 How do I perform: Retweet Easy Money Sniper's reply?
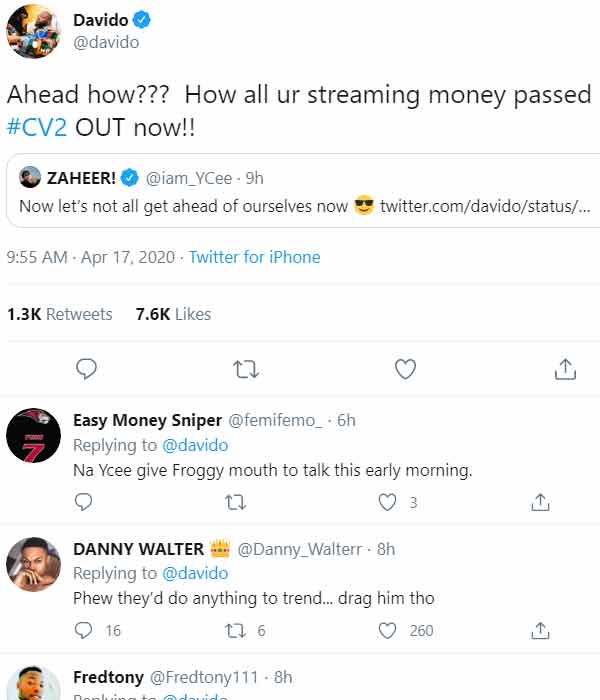[235, 502]
